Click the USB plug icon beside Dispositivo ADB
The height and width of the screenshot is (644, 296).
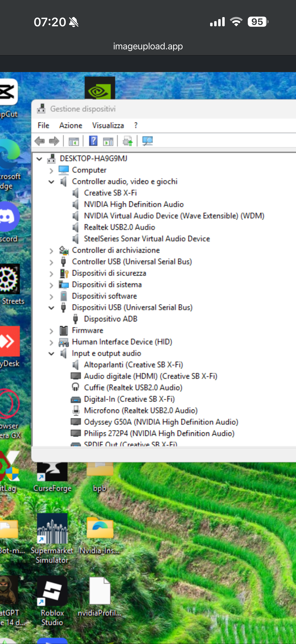(75, 319)
